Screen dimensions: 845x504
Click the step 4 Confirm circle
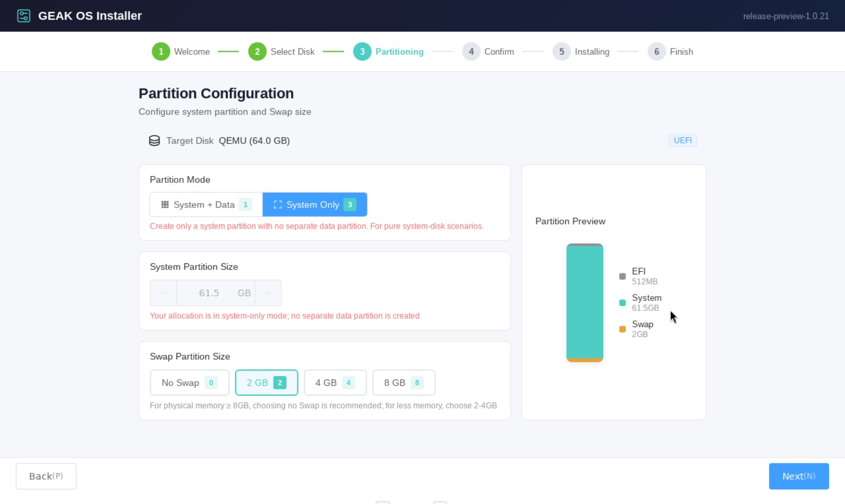471,52
